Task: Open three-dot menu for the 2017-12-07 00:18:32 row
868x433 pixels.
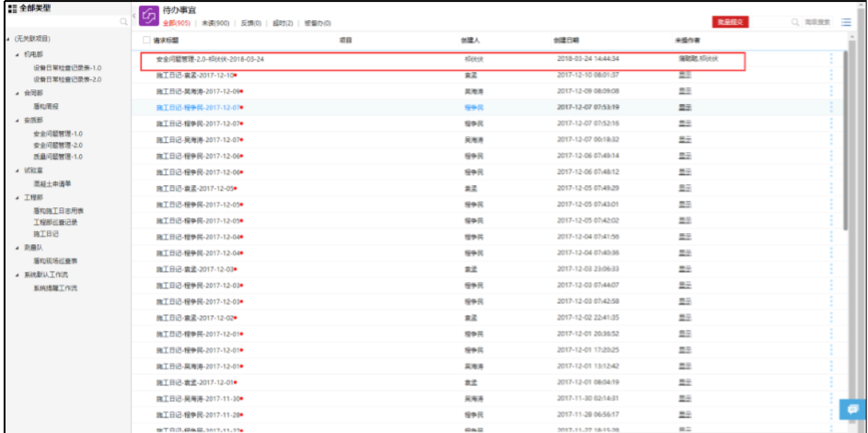Action: [831, 139]
